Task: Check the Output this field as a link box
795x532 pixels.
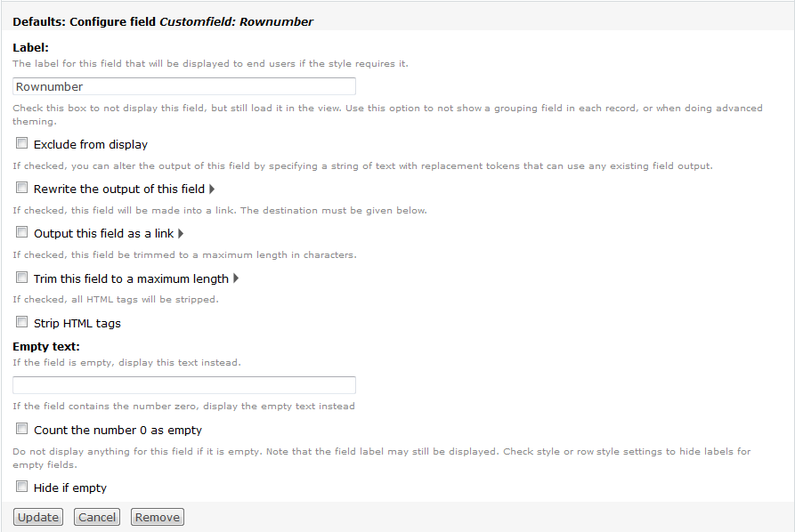Action: click(21, 232)
